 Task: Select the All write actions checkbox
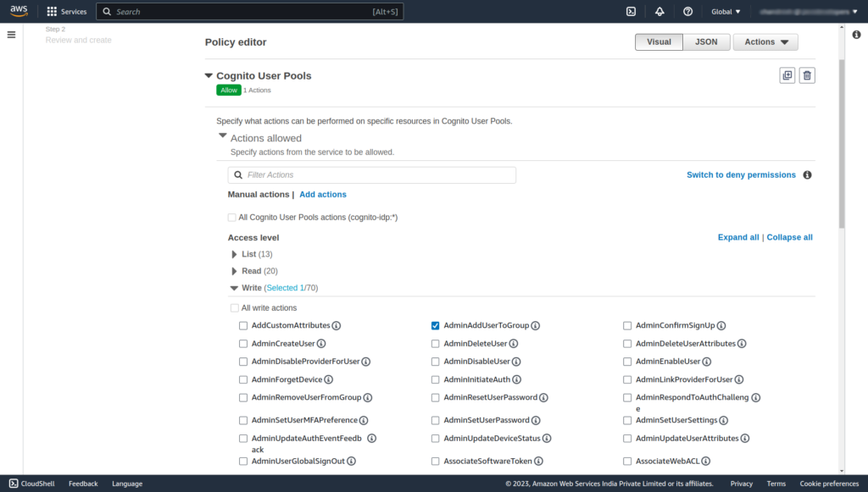coord(234,307)
